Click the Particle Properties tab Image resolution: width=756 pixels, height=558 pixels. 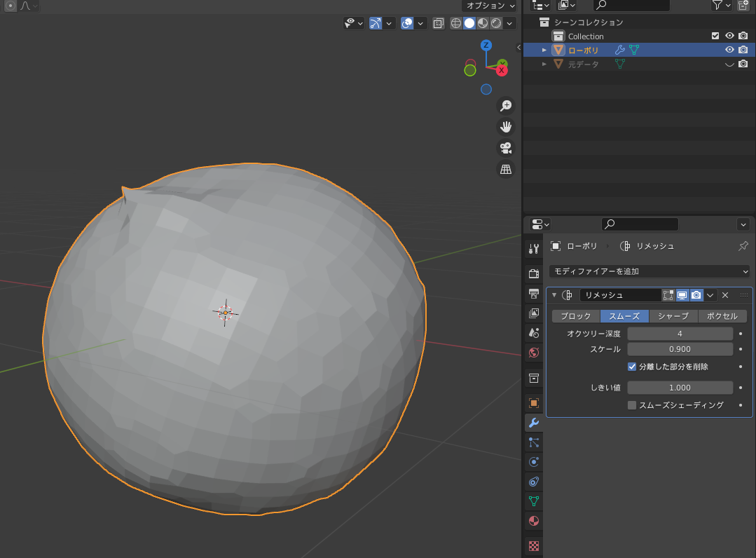tap(533, 442)
